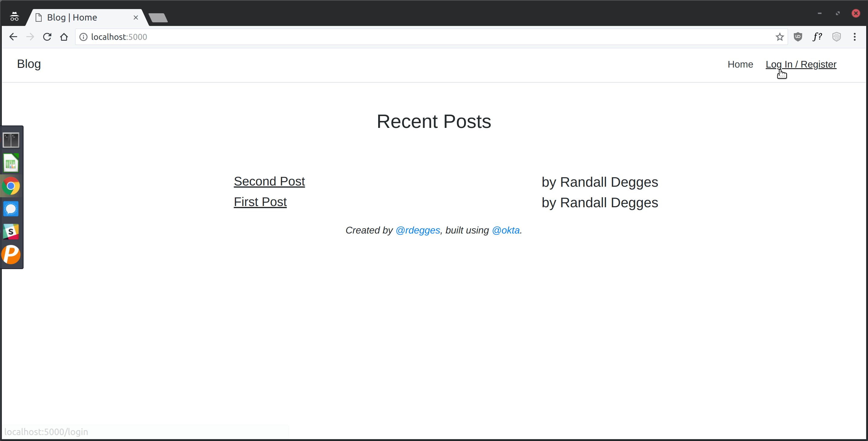
Task: Click the Home navigation menu item
Action: point(740,64)
